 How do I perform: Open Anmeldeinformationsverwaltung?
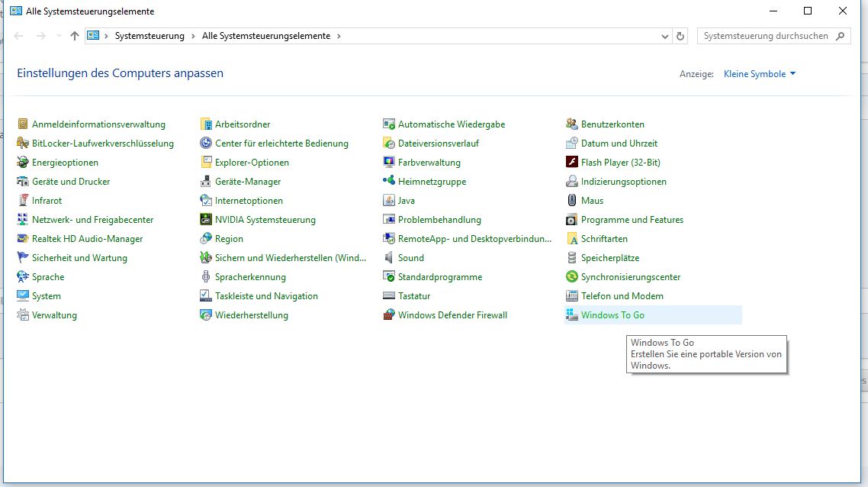tap(98, 124)
